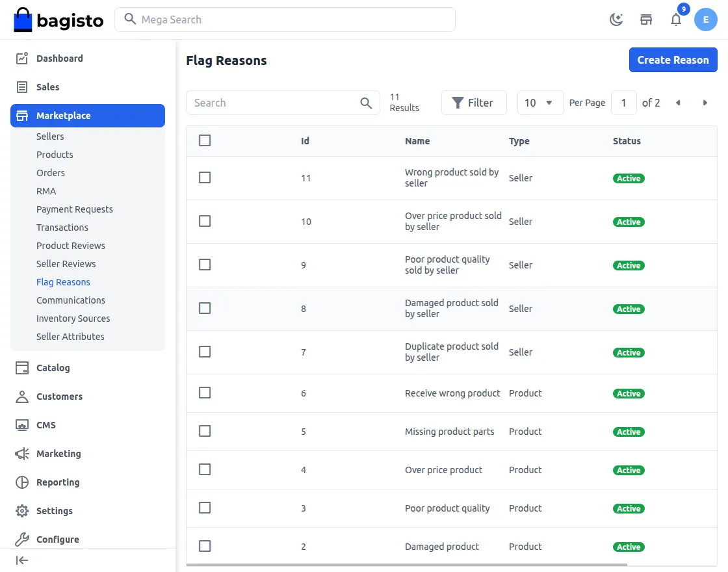Open Configure using its wrench icon
Viewport: 728px width, 572px height.
click(21, 539)
